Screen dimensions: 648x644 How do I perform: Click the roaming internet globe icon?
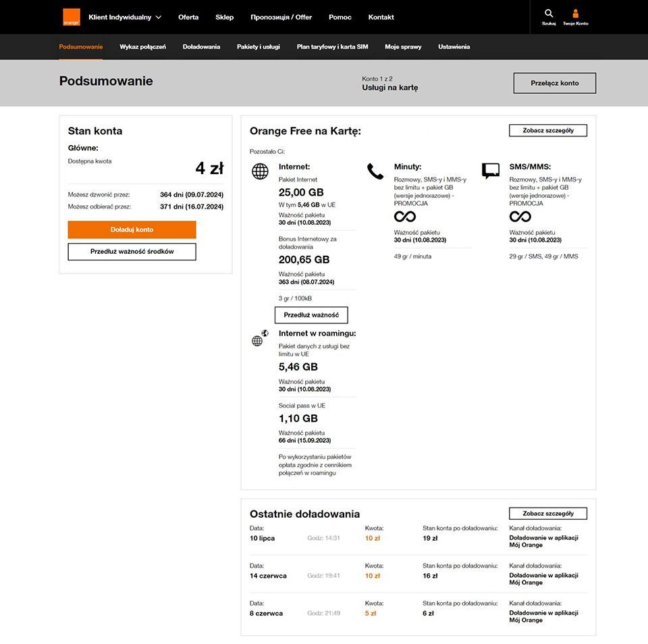tap(259, 339)
